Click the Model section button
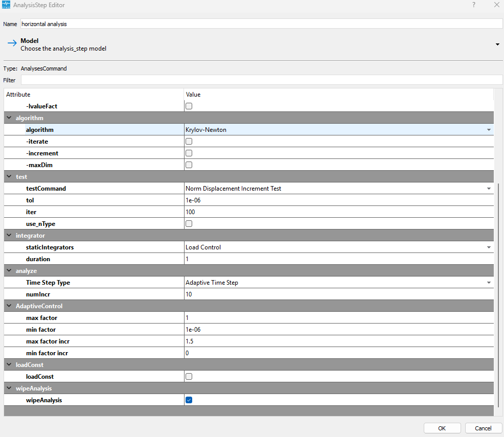This screenshot has width=504, height=437. click(253, 44)
